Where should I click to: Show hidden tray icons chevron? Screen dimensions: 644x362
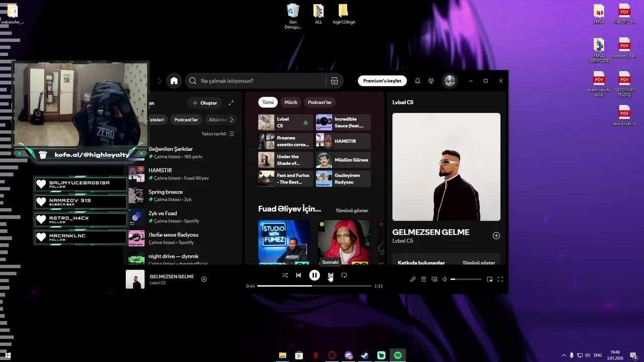(563, 355)
